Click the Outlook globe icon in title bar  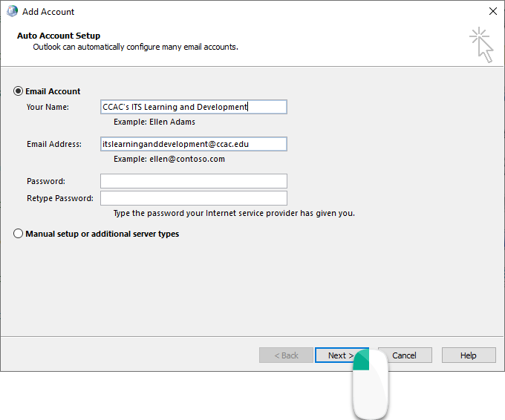pyautogui.click(x=12, y=11)
